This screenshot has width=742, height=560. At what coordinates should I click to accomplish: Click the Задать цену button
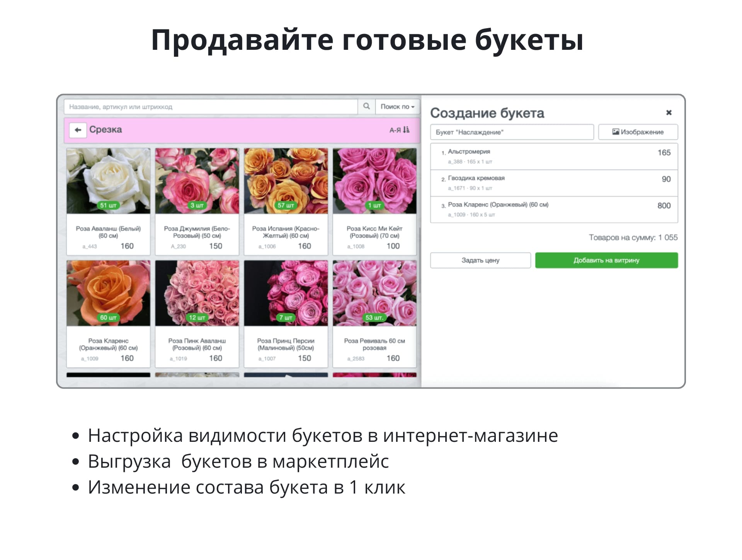tap(480, 260)
